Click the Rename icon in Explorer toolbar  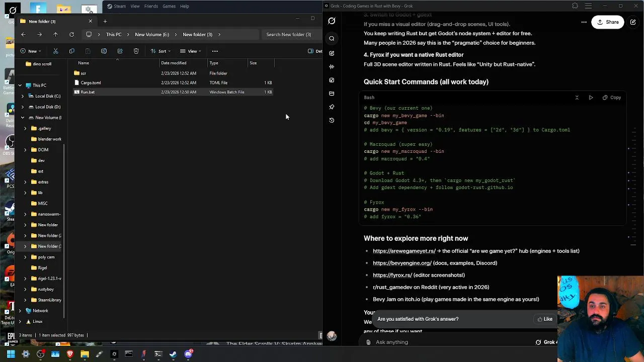coord(104,51)
